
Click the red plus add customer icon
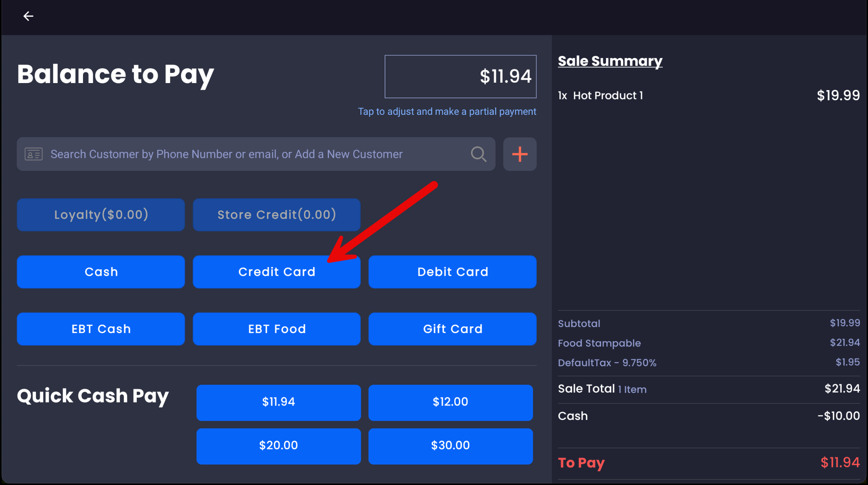click(x=520, y=154)
